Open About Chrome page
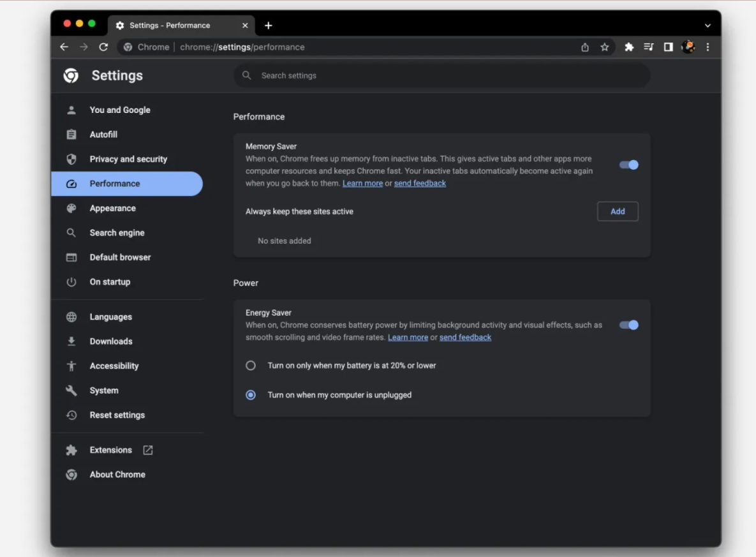The width and height of the screenshot is (756, 557). point(127,475)
